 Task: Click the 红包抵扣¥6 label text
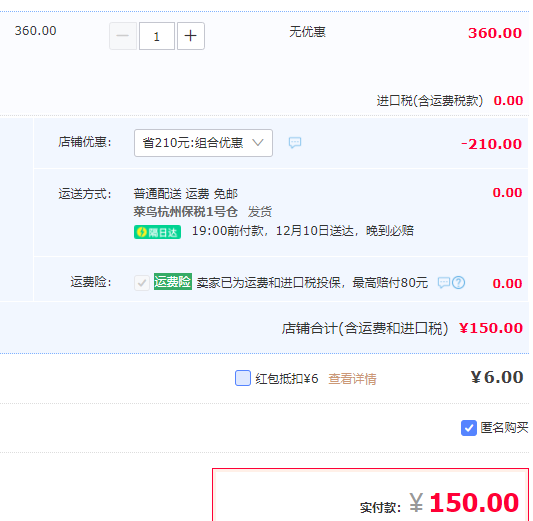point(287,379)
